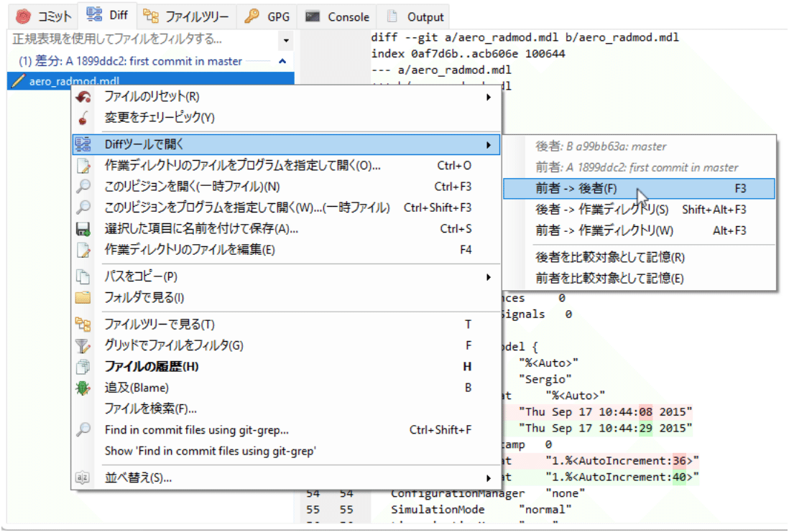Click the removed line "Thu Sep 17 10:44:08 2015"
This screenshot has width=789, height=532.
605,412
